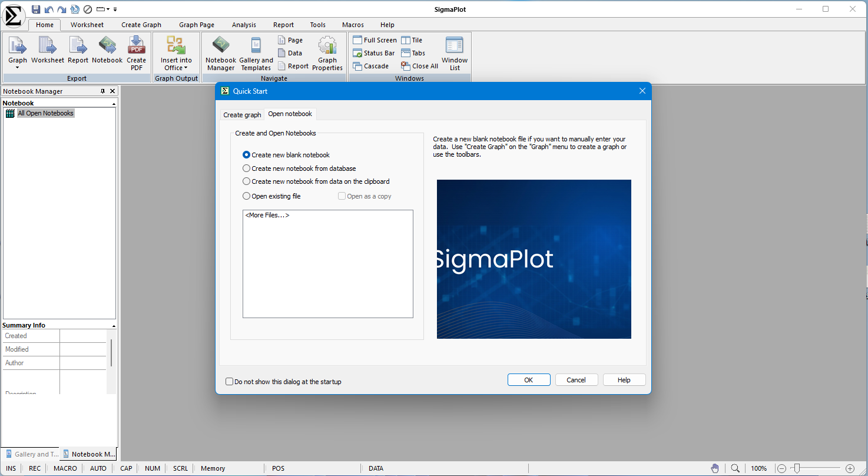
Task: Click the Tabs window option
Action: 413,53
